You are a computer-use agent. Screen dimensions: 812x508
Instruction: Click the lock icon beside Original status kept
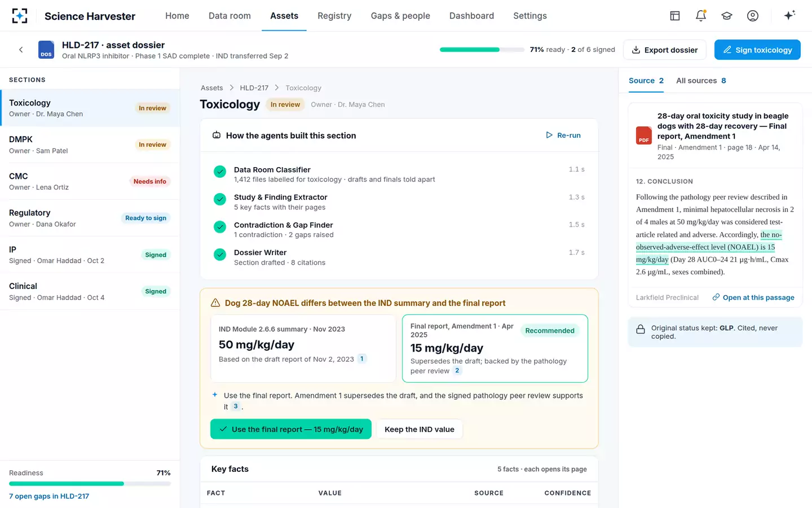(641, 329)
